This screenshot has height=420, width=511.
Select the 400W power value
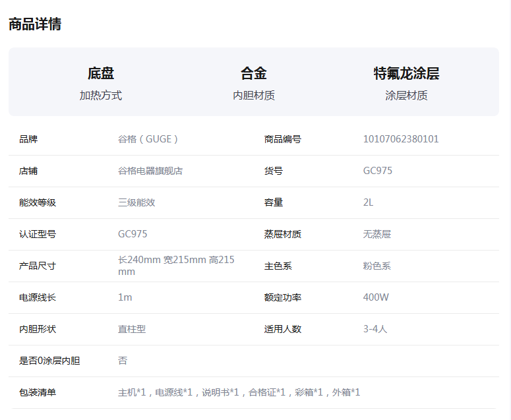coord(376,297)
